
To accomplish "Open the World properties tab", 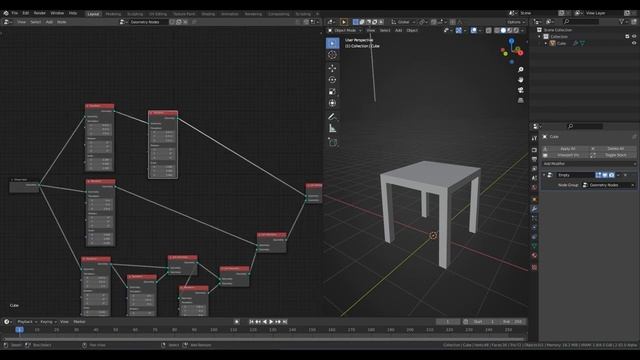I will click(534, 187).
